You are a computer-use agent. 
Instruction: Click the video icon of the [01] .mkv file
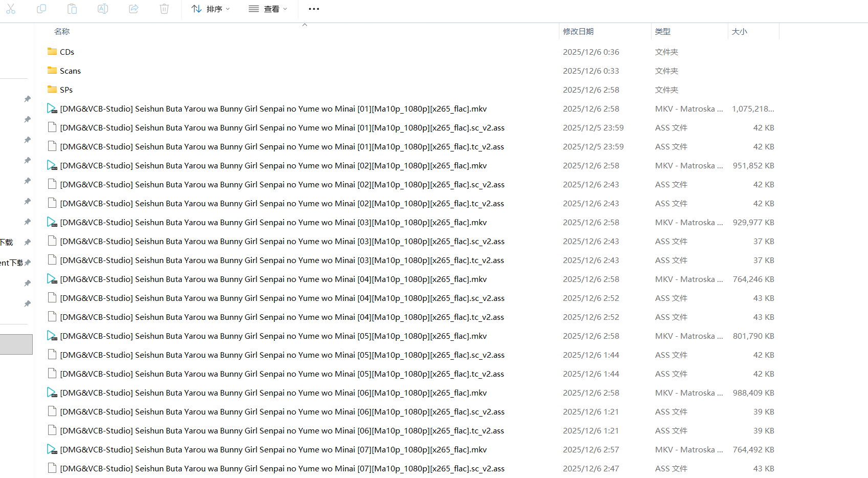(x=52, y=108)
